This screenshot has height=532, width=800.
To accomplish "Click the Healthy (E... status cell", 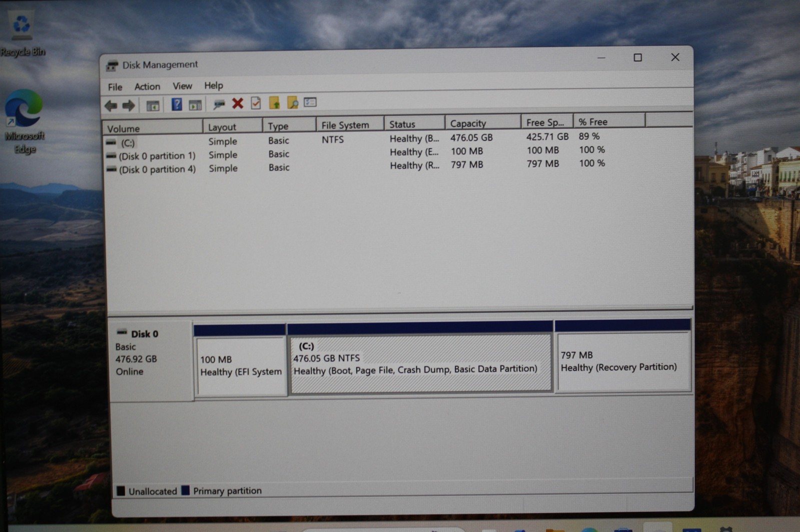I will 414,152.
